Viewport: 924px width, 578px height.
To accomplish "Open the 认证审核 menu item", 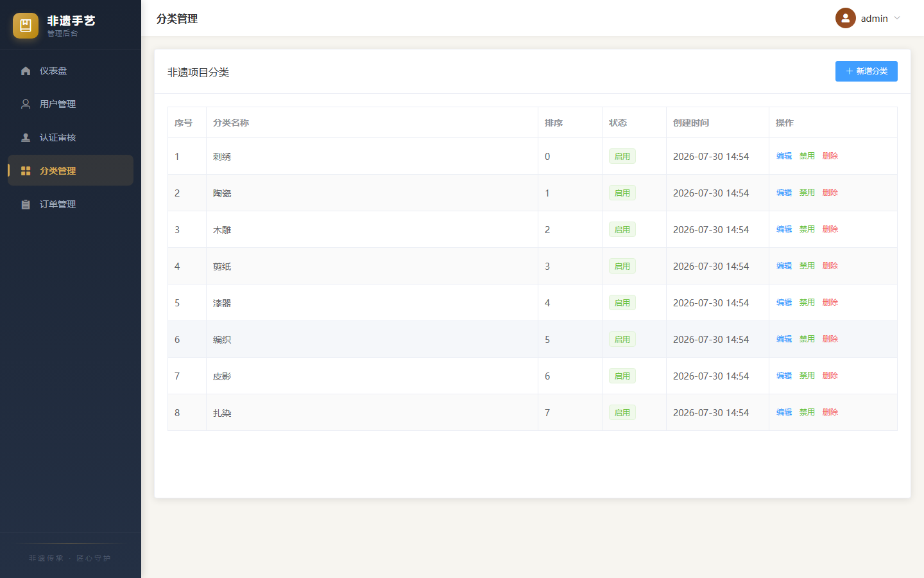I will 71,137.
